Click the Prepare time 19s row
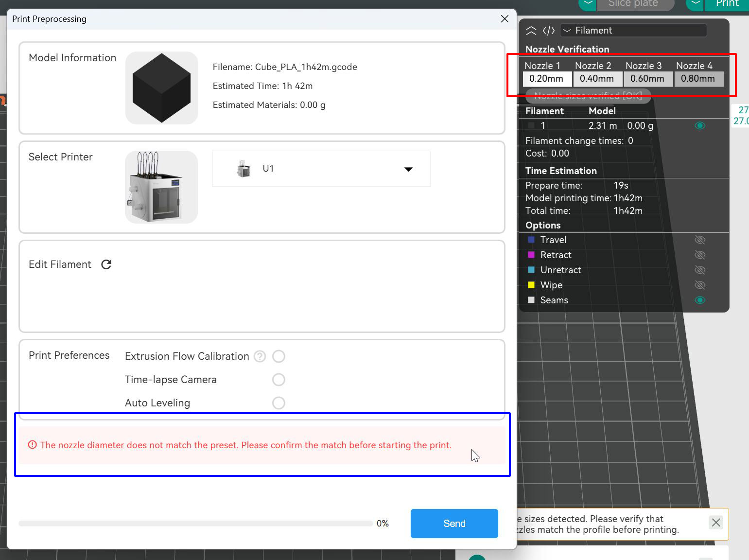 [577, 185]
